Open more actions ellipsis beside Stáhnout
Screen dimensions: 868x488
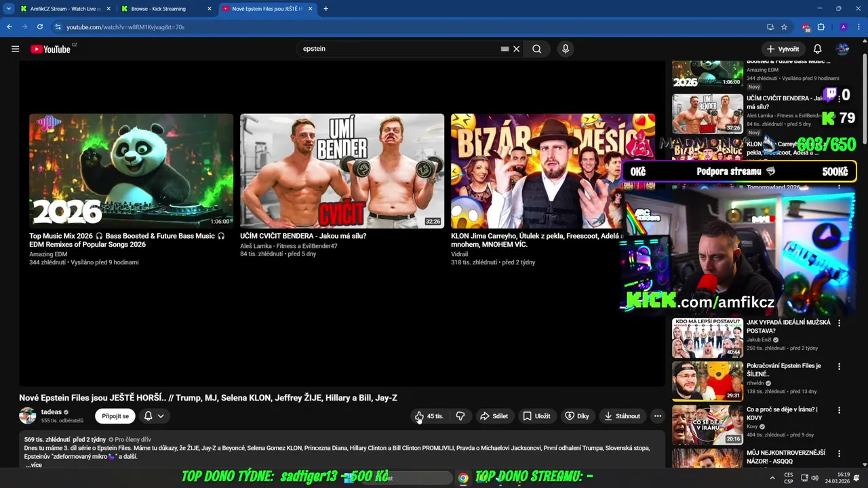point(657,416)
